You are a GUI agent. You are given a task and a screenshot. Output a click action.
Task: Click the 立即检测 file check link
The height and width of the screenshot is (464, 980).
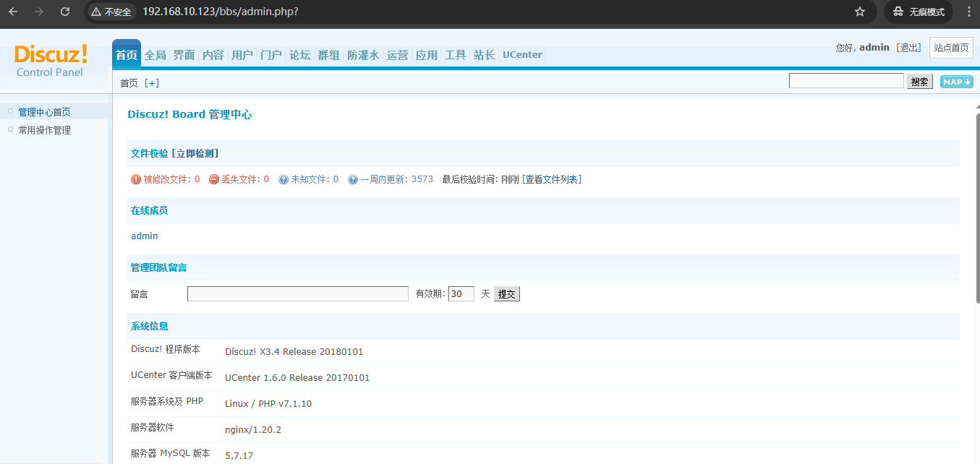[x=195, y=153]
